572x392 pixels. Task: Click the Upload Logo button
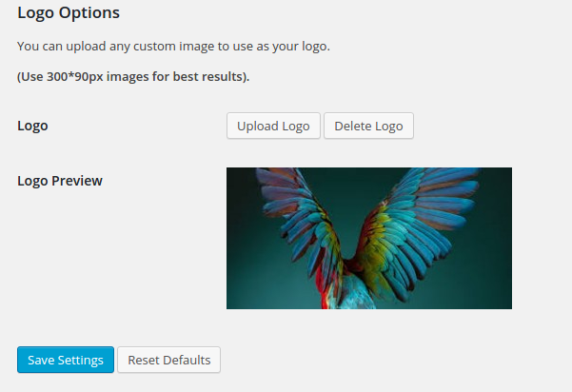click(x=273, y=126)
